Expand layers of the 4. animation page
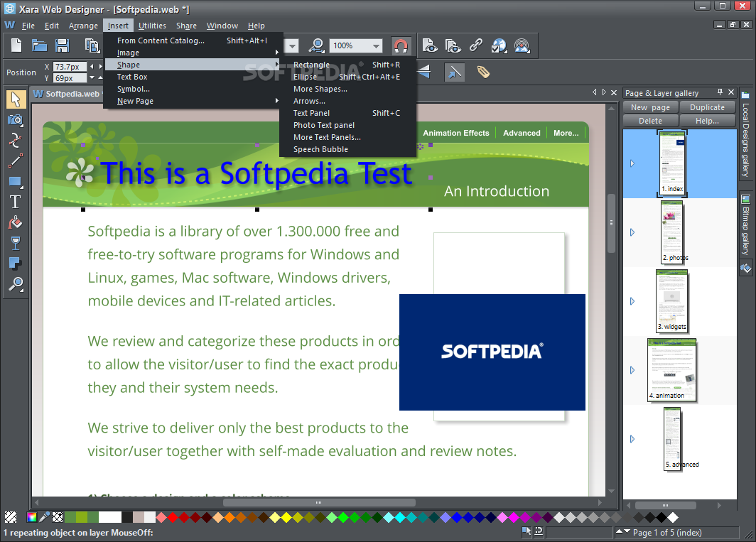This screenshot has width=756, height=542. 632,370
